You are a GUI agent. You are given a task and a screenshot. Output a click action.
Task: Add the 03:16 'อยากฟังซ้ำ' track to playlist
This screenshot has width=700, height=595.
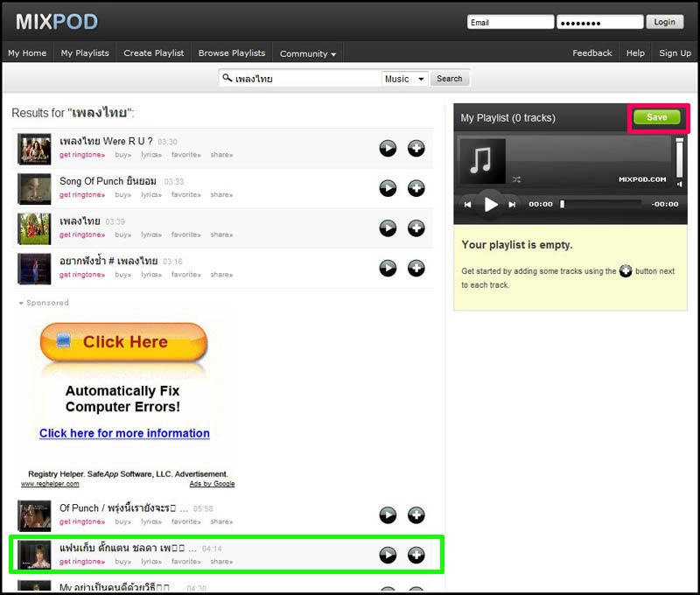click(x=416, y=269)
